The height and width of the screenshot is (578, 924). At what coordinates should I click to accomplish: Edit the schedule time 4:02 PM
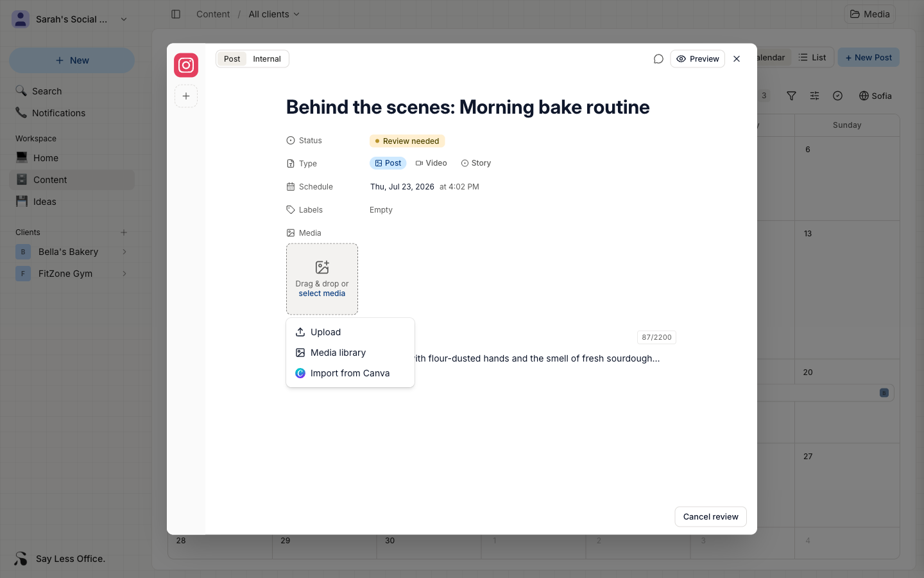(459, 187)
